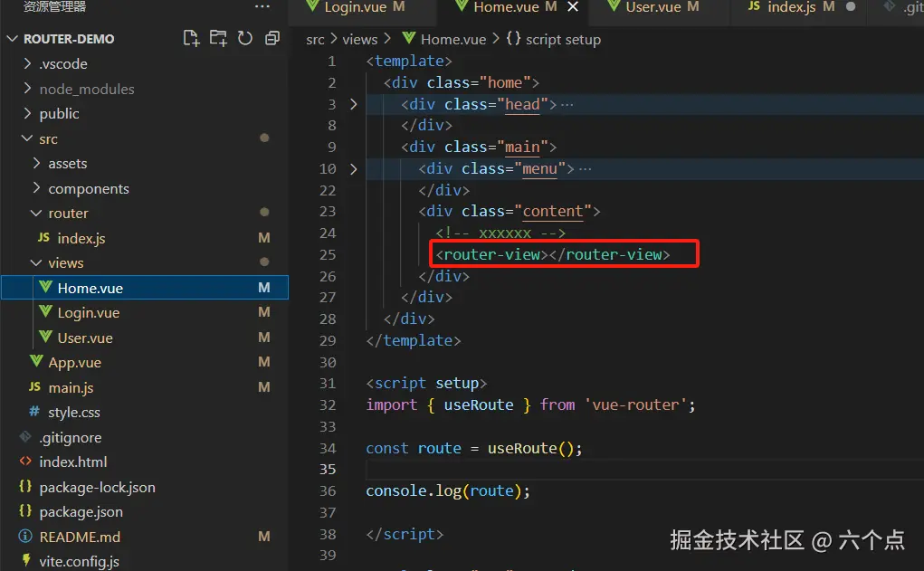Image resolution: width=924 pixels, height=571 pixels.
Task: Click 'useRoute' in the import statement
Action: 479,404
